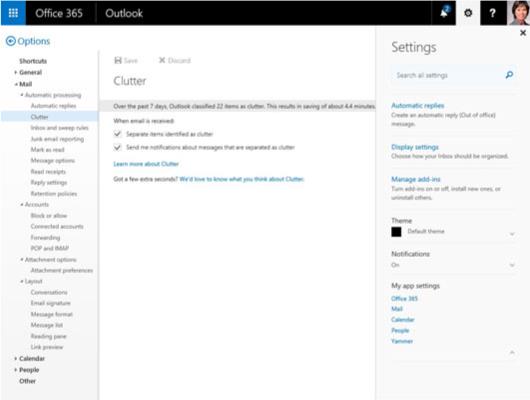
Task: Open the help question mark icon
Action: tap(492, 13)
